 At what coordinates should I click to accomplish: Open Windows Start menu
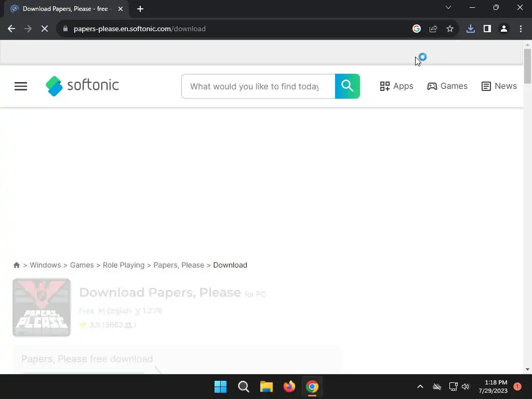point(220,387)
